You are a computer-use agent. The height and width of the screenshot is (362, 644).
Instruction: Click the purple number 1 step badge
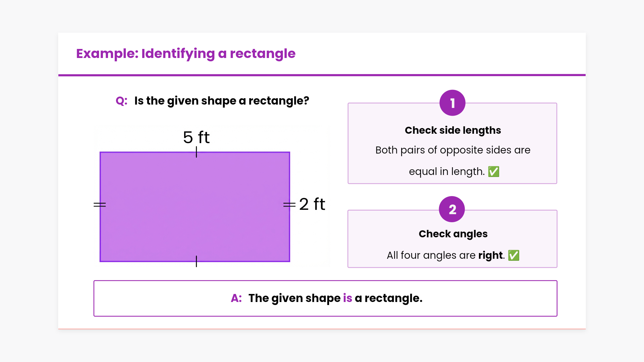click(452, 103)
